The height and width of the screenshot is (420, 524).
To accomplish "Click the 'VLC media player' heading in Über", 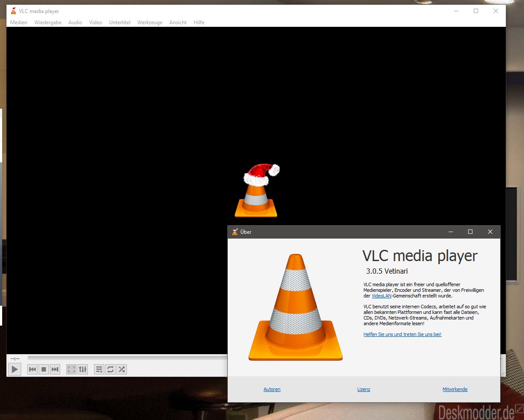I will pyautogui.click(x=420, y=256).
